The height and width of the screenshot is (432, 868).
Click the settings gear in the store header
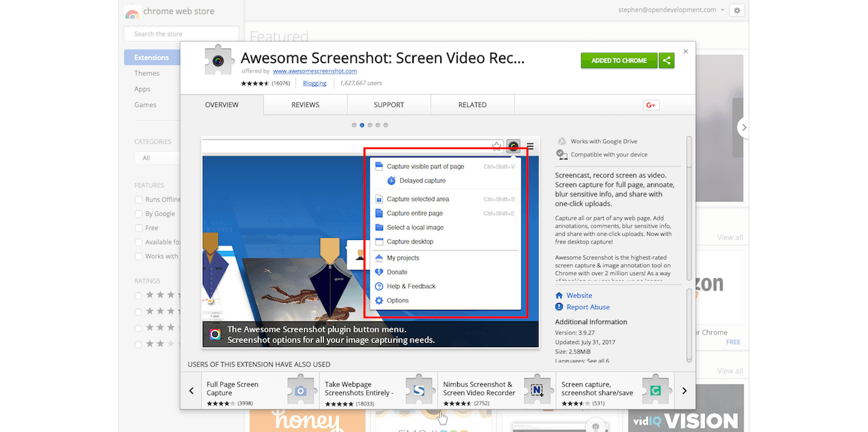pyautogui.click(x=737, y=10)
